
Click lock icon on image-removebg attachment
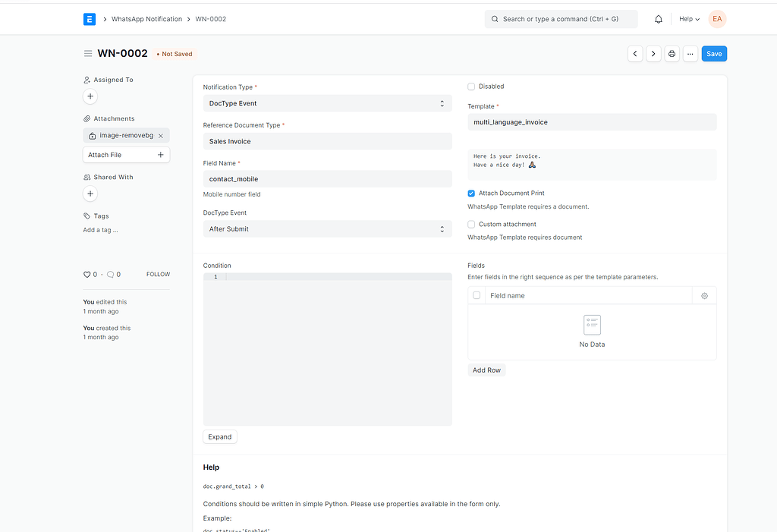click(x=92, y=136)
